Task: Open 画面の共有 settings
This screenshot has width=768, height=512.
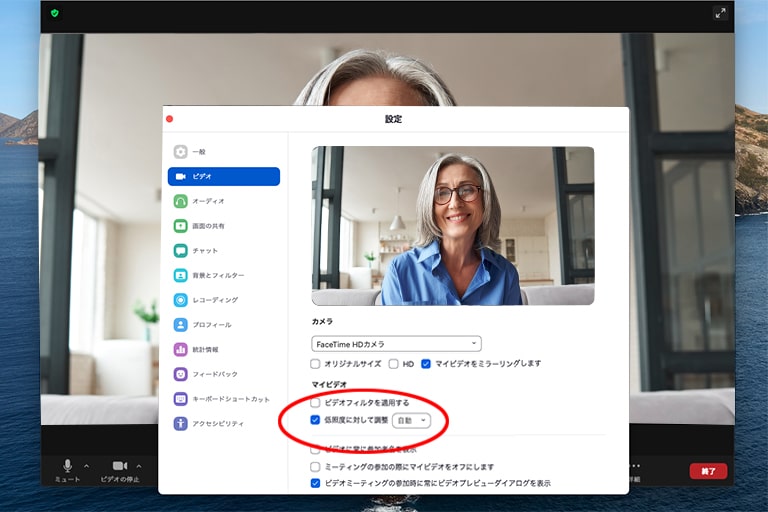Action: [224, 226]
